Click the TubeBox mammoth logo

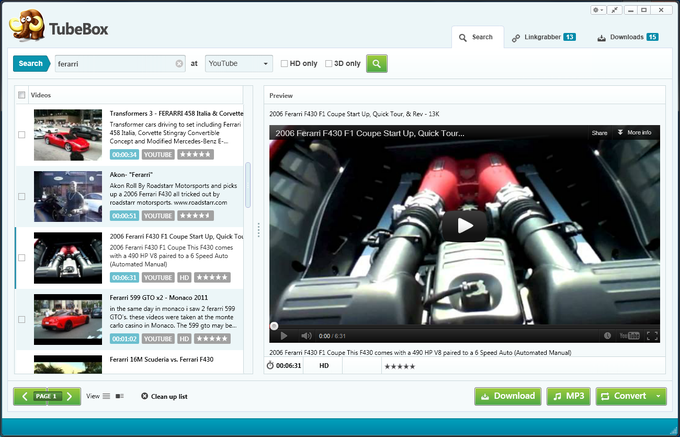(27, 26)
